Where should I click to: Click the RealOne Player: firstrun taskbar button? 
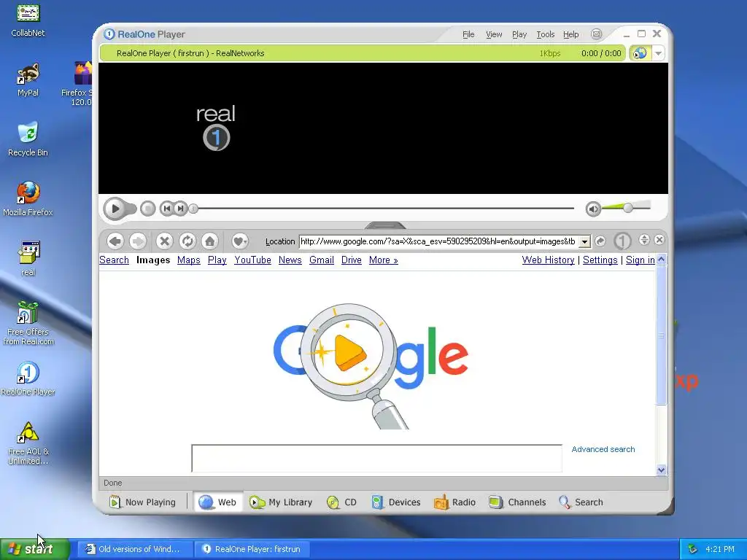tap(252, 549)
